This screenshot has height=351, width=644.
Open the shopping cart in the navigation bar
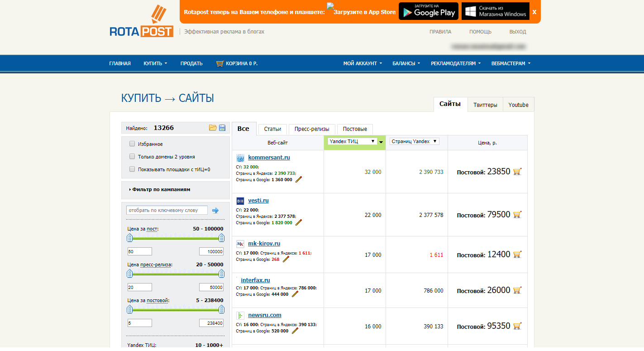[237, 63]
